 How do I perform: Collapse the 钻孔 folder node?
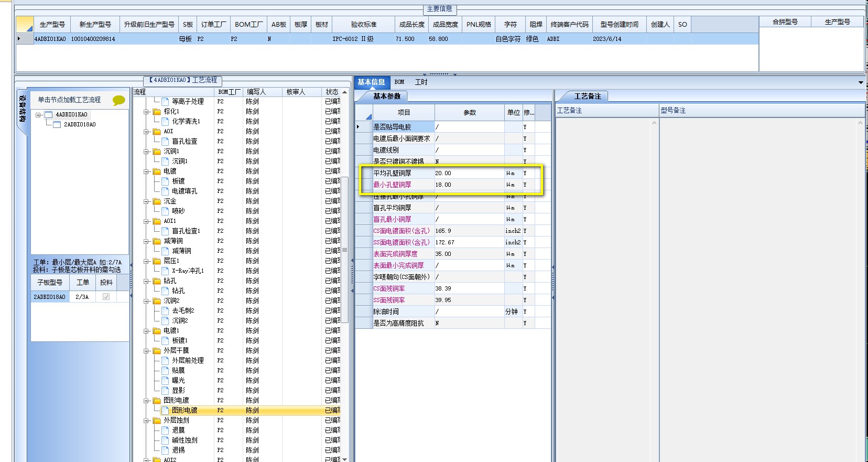(146, 281)
